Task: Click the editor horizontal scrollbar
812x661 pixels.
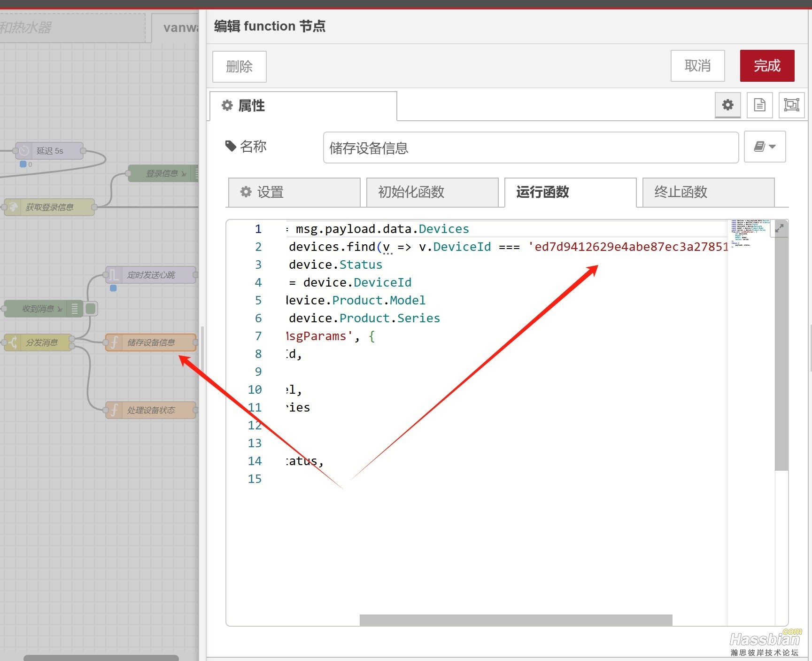Action: pos(516,620)
